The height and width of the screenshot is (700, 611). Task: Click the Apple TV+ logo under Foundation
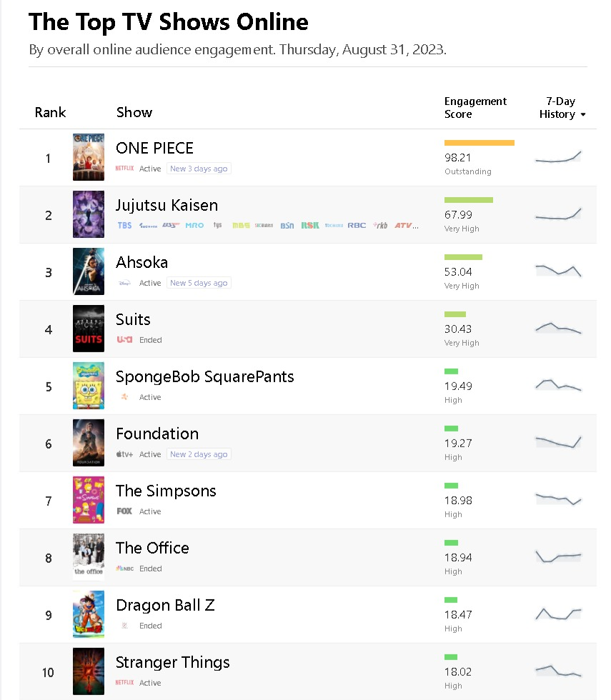(x=124, y=454)
